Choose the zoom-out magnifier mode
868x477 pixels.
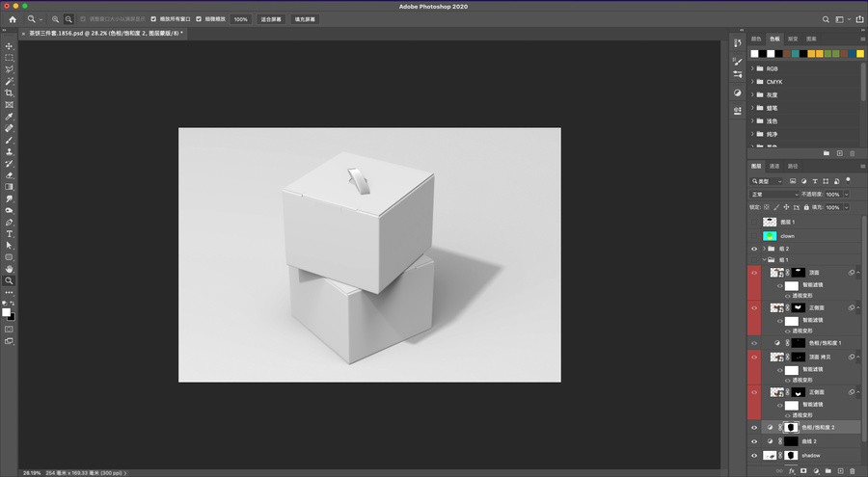click(68, 19)
